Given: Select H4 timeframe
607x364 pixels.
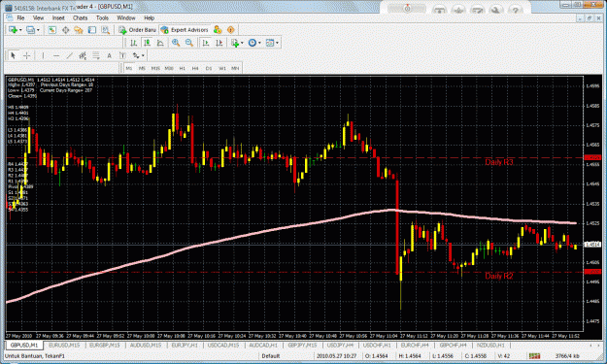Looking at the screenshot, I should coord(195,68).
